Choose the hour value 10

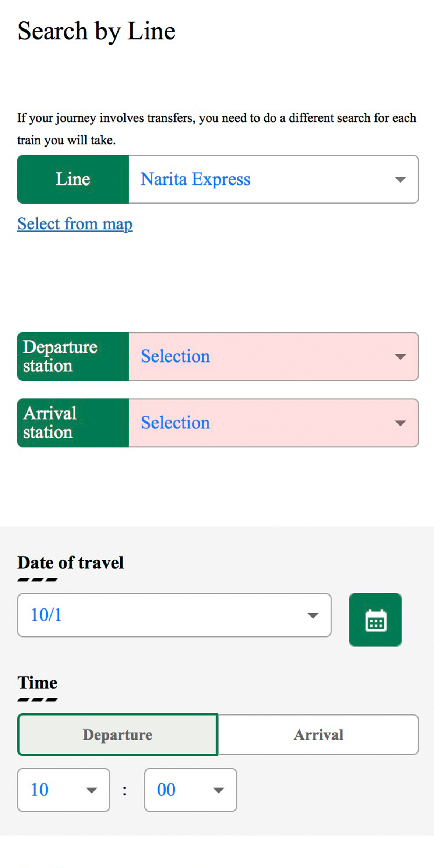coord(40,790)
